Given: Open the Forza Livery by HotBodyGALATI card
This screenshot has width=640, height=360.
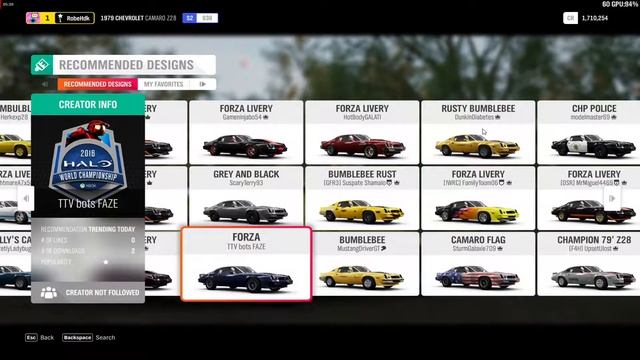Looking at the screenshot, I should (x=362, y=132).
